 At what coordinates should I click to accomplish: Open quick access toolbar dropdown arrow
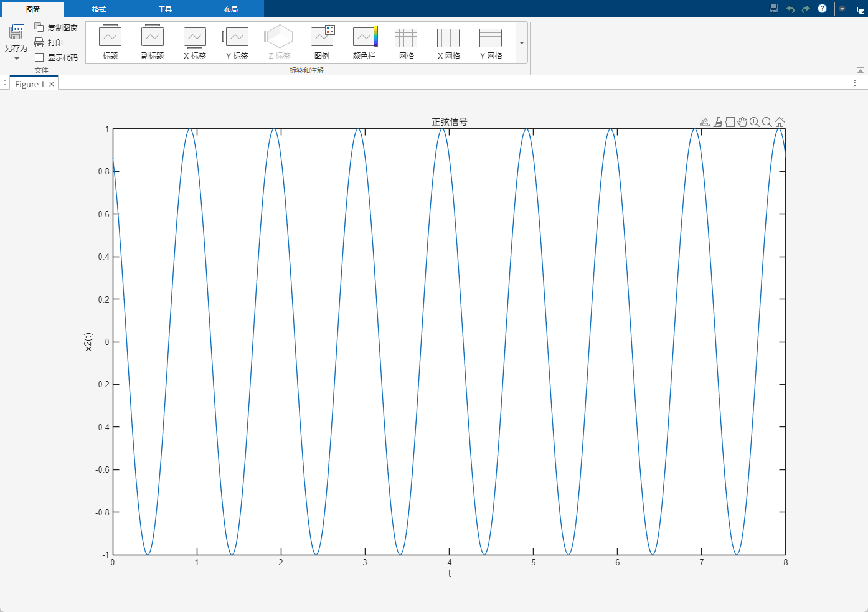click(842, 9)
